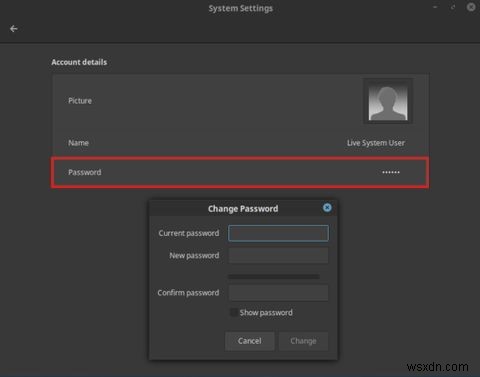Click the user avatar picture
This screenshot has height=377, width=480.
pos(388,101)
